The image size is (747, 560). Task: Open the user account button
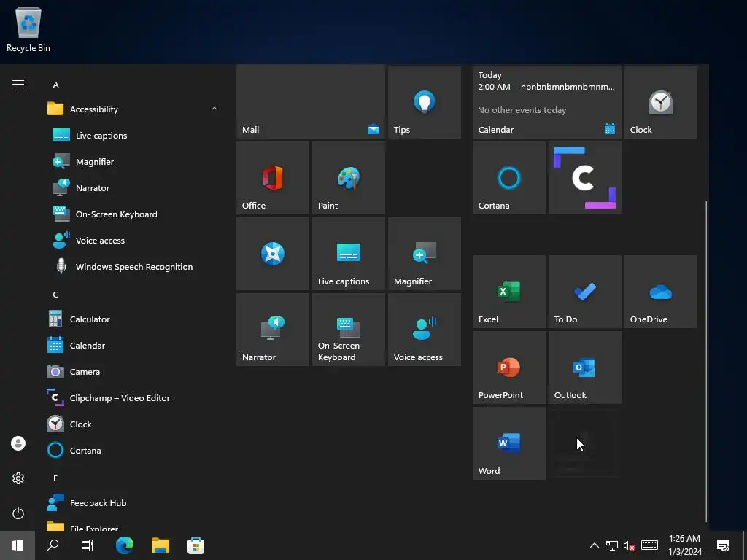(18, 443)
